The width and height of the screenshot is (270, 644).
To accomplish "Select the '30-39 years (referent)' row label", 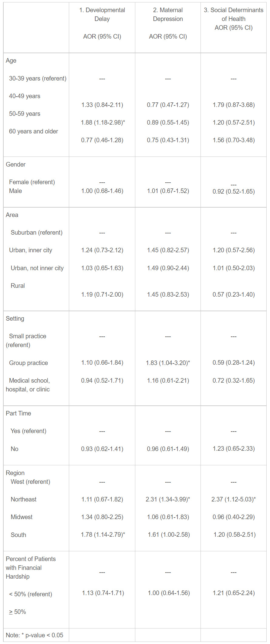I will (38, 78).
